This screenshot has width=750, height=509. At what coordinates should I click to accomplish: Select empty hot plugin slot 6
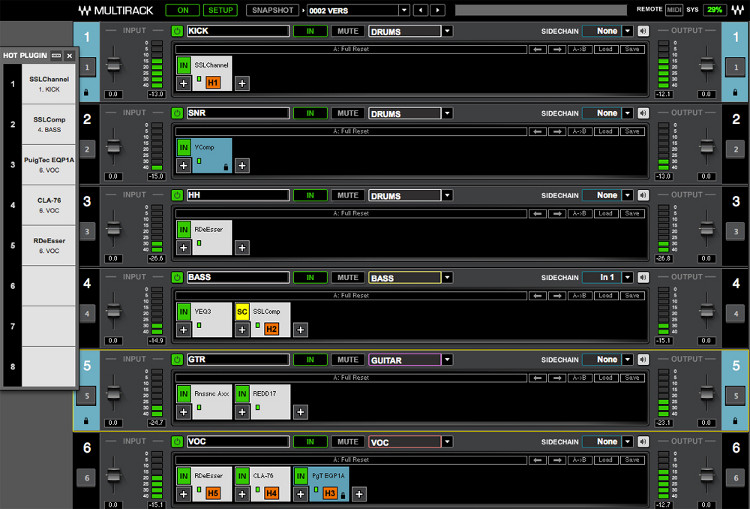point(49,286)
